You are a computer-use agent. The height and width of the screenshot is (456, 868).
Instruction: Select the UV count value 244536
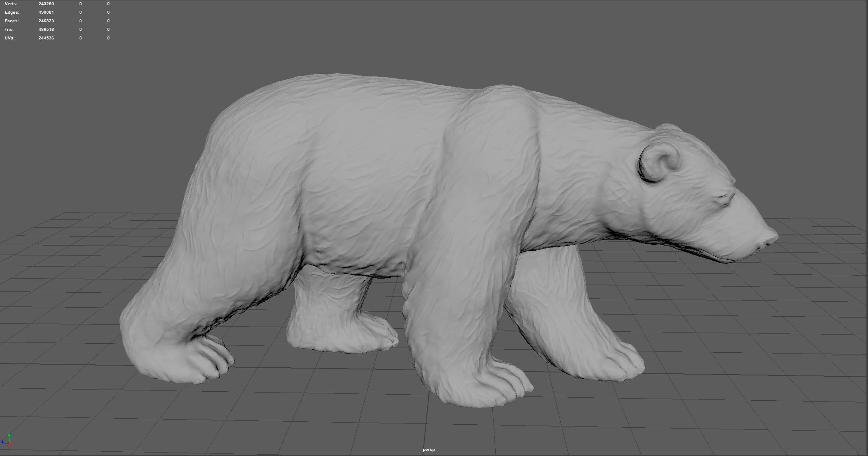46,38
